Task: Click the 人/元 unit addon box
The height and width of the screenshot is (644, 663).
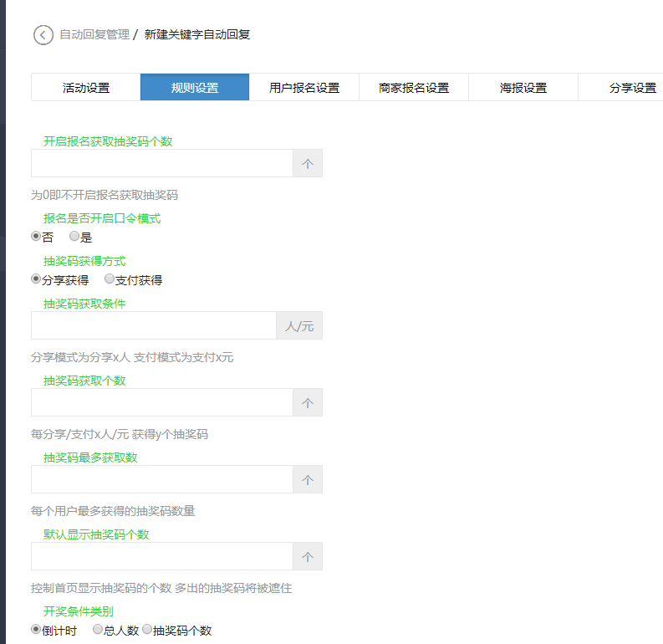Action: pos(299,326)
